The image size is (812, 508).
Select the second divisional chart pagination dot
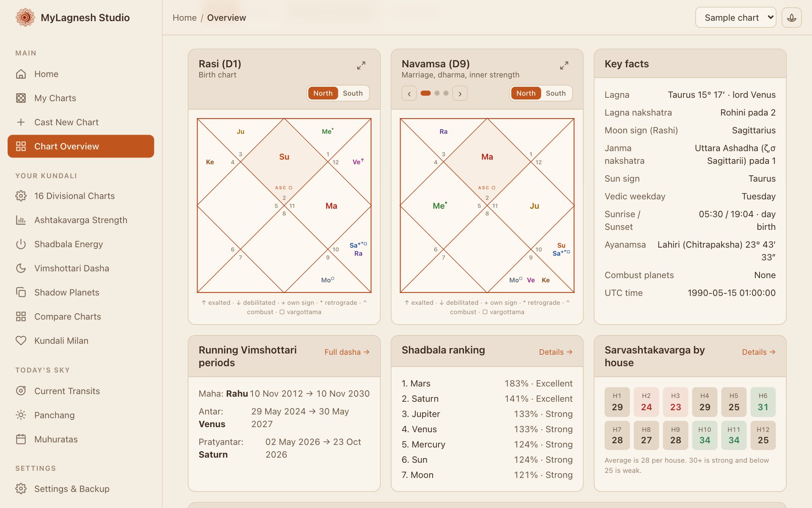(437, 93)
